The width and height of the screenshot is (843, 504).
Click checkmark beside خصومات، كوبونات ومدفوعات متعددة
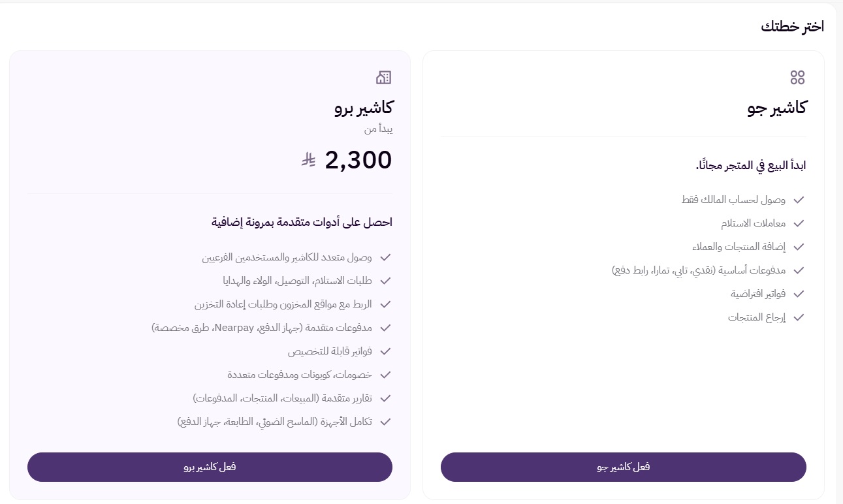click(385, 375)
